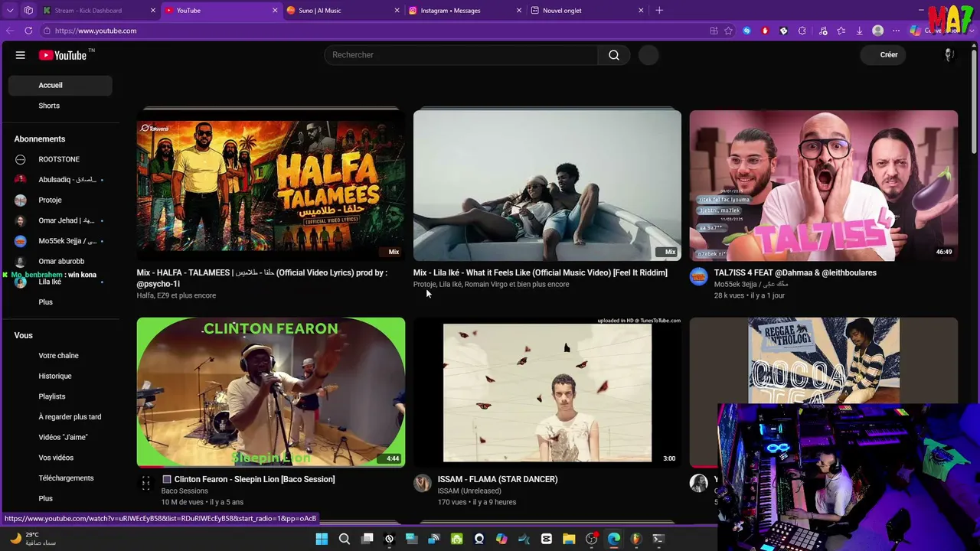Open the ROOTSTONE subscription channel
The image size is (980, 551).
[x=59, y=159]
